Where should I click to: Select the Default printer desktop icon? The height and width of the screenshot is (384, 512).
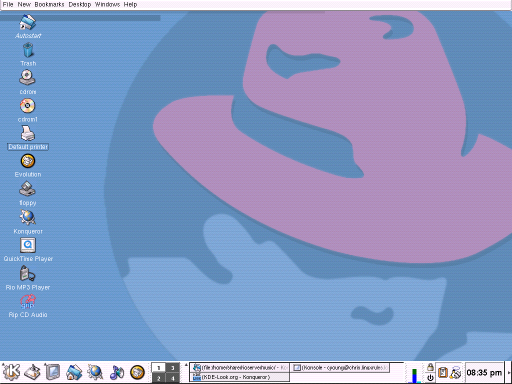[28, 134]
